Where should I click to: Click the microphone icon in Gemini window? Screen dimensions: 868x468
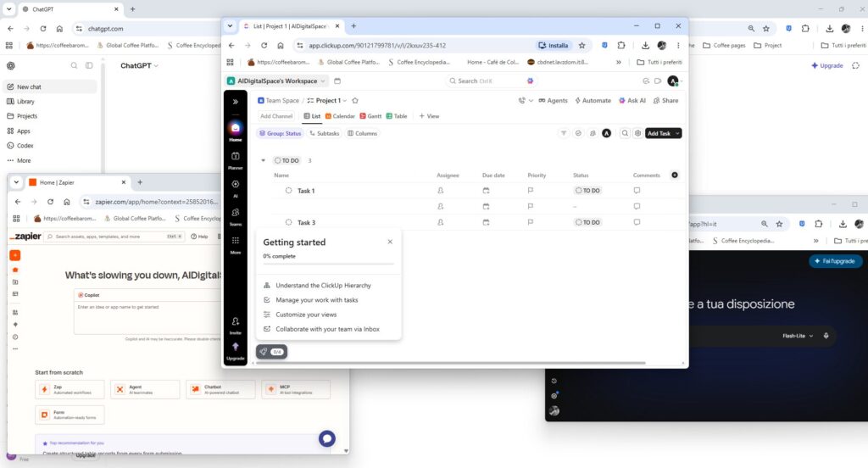(826, 336)
